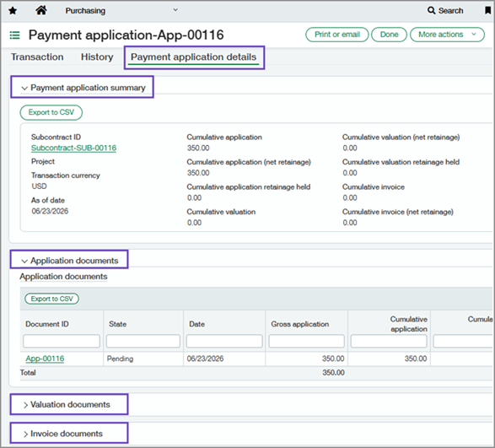Image resolution: width=495 pixels, height=448 pixels.
Task: Switch to the History tab
Action: (97, 57)
